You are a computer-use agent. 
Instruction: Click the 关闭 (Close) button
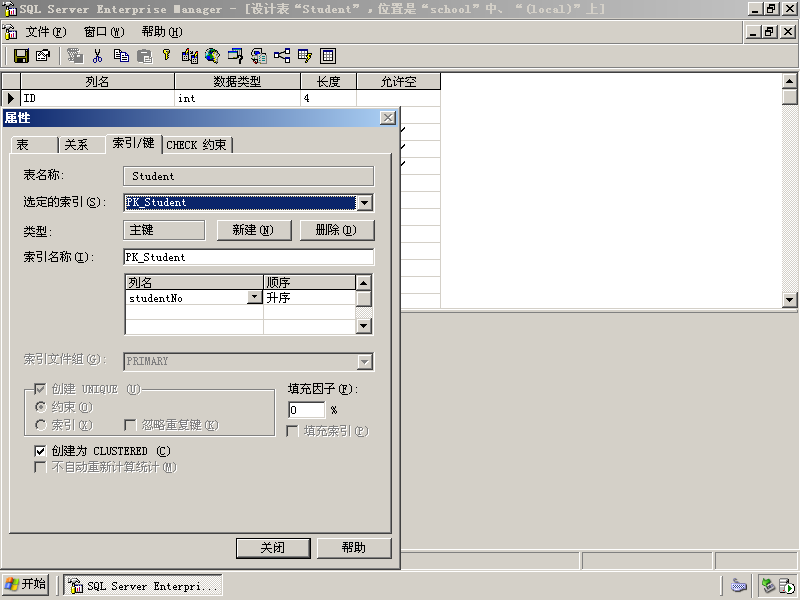[x=273, y=548]
